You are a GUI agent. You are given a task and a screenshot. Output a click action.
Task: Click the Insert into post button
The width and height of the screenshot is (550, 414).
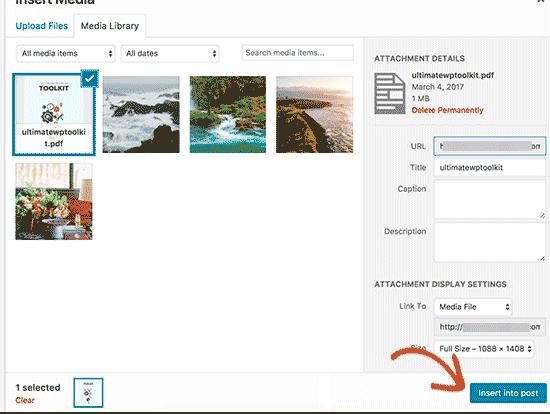coord(508,393)
